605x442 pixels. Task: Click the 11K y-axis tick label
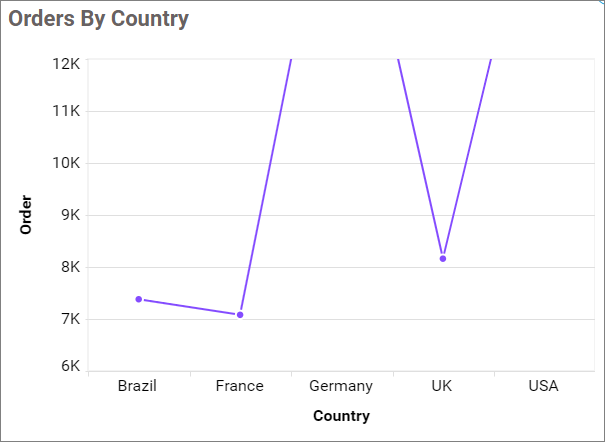[x=65, y=111]
